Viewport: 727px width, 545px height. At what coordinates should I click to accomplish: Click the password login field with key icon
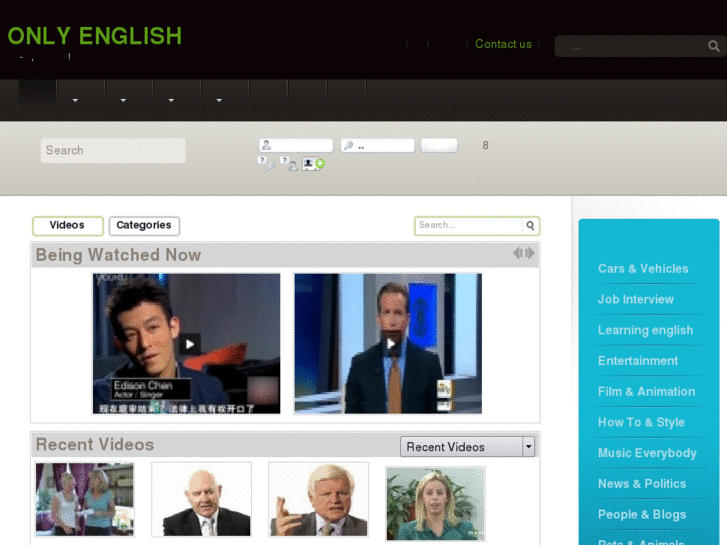coord(377,145)
